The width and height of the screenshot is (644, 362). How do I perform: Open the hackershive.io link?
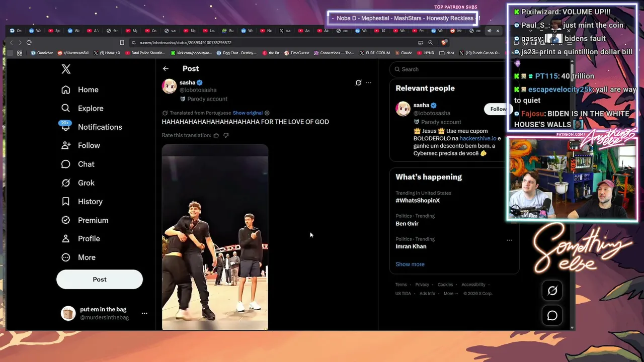coord(478,138)
